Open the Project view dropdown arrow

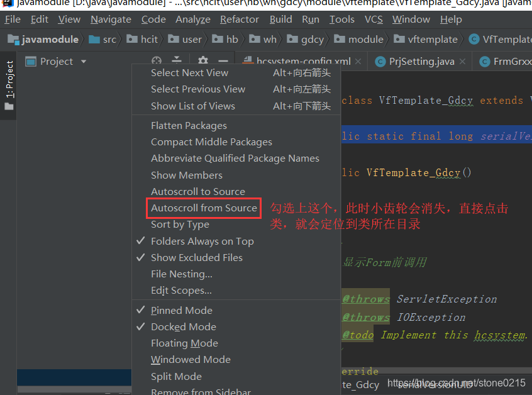[84, 62]
